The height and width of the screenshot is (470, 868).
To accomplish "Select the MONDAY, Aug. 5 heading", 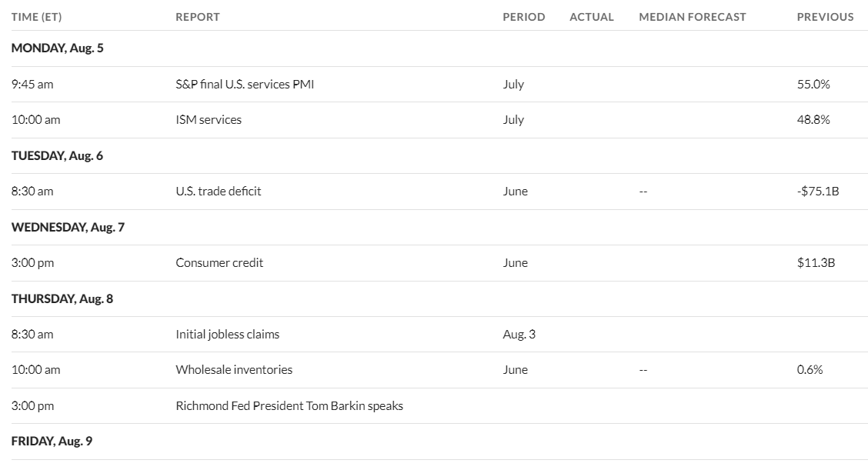I will (58, 48).
